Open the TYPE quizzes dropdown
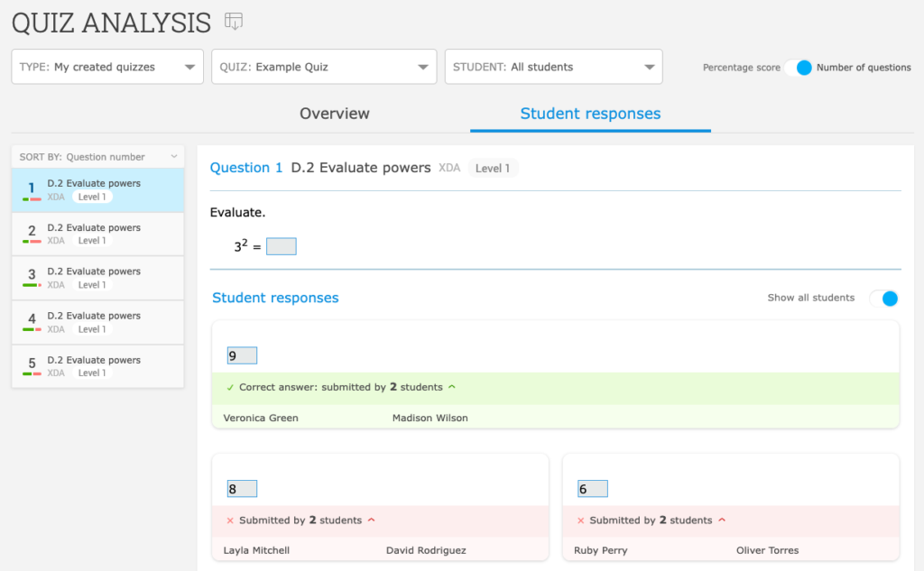Image resolution: width=924 pixels, height=571 pixels. [x=189, y=66]
